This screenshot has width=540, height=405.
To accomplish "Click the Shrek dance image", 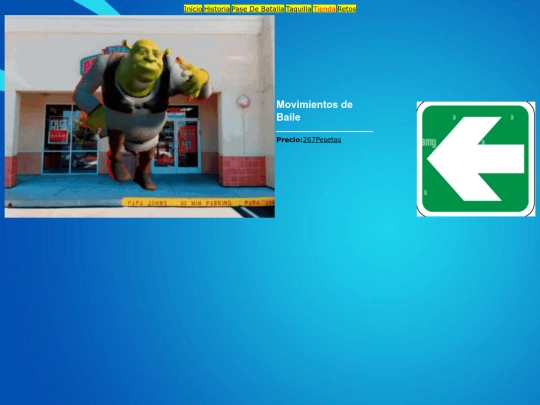I will 139,116.
